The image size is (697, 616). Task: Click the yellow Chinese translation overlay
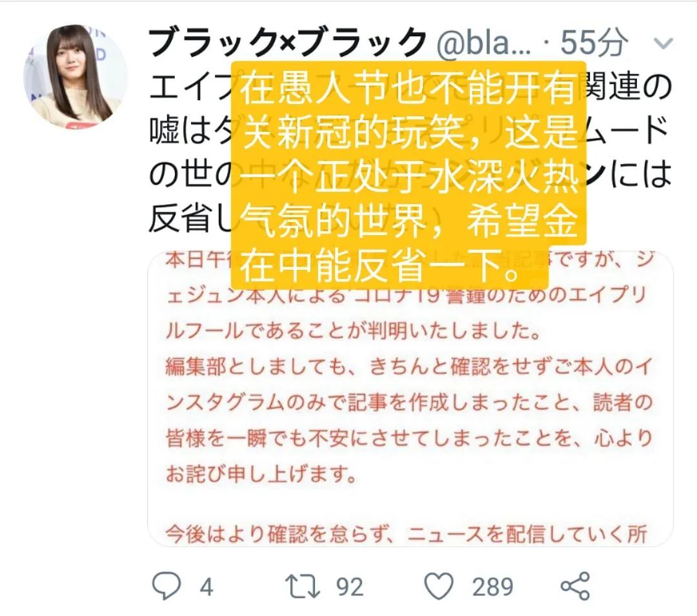pyautogui.click(x=408, y=175)
